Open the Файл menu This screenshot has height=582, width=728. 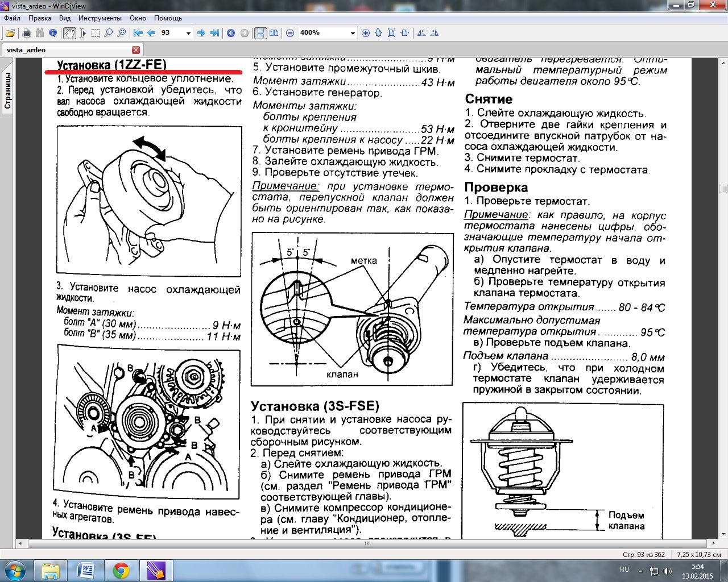click(x=12, y=18)
